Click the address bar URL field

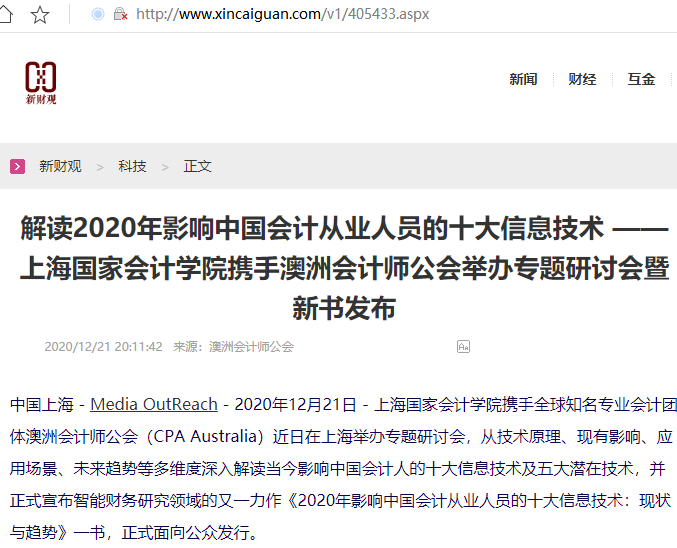[x=300, y=14]
